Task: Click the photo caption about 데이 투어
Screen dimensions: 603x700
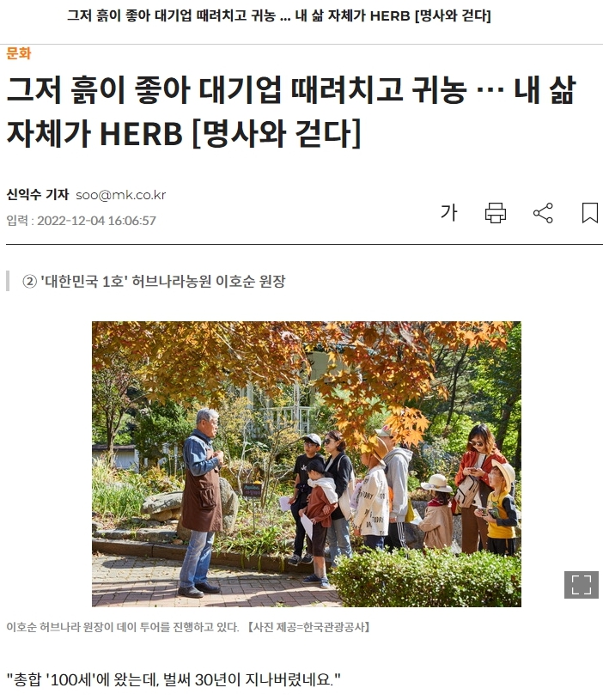Action: click(x=122, y=627)
